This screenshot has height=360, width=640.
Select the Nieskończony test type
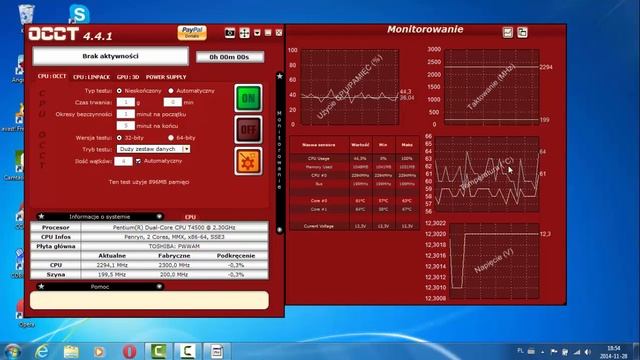pyautogui.click(x=119, y=91)
